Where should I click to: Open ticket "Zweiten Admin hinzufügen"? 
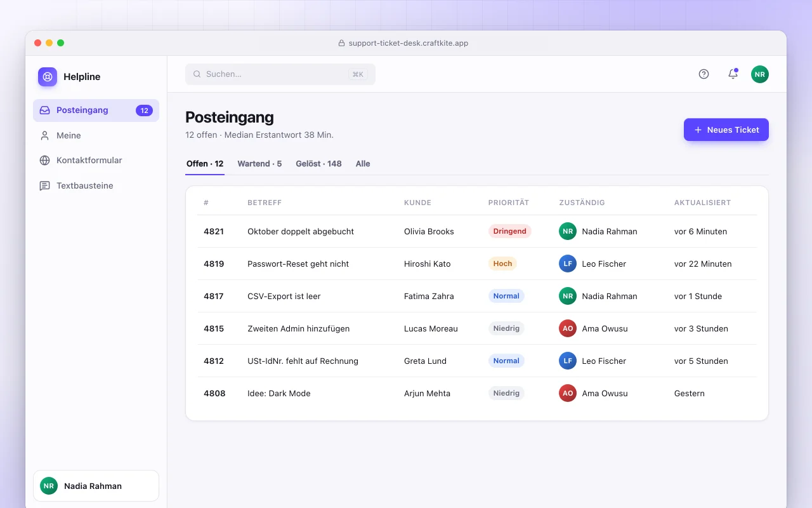coord(298,328)
